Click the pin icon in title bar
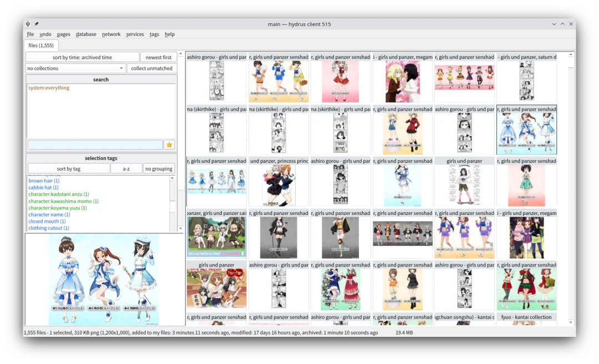 coord(37,24)
